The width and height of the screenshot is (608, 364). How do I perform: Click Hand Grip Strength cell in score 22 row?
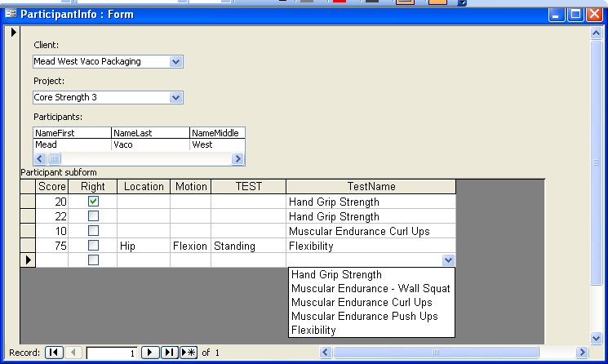pos(371,216)
